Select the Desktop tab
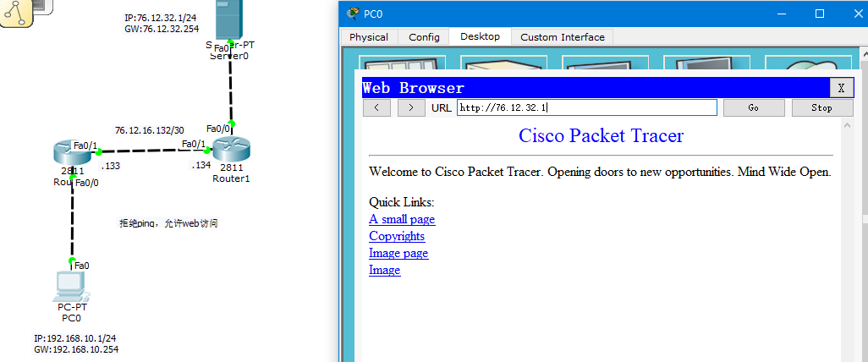 pos(480,36)
